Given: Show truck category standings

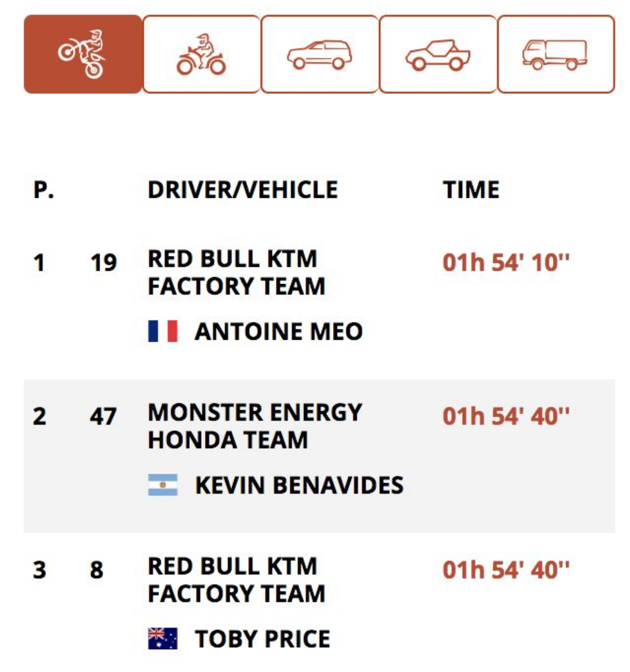Looking at the screenshot, I should click(556, 54).
